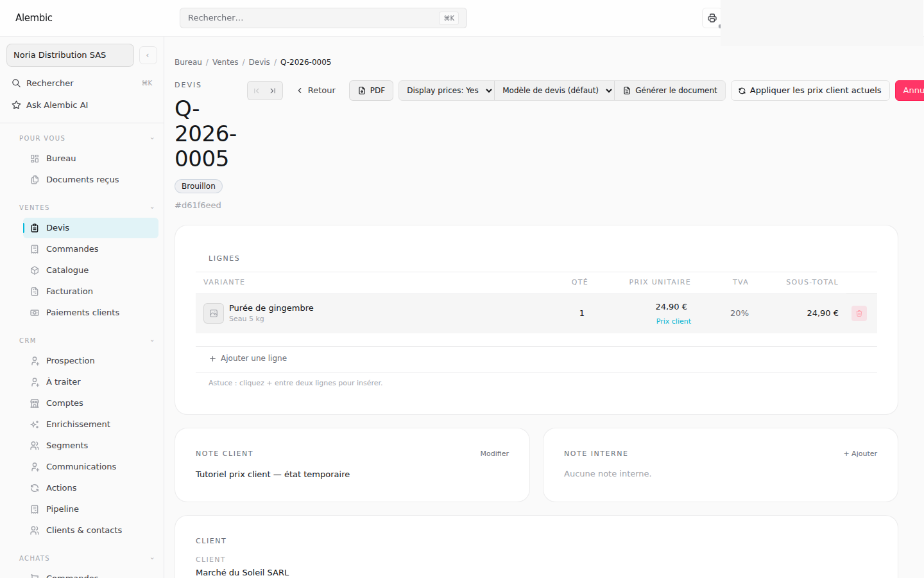Click the print icon in top bar
The width and height of the screenshot is (924, 578).
[x=712, y=18]
